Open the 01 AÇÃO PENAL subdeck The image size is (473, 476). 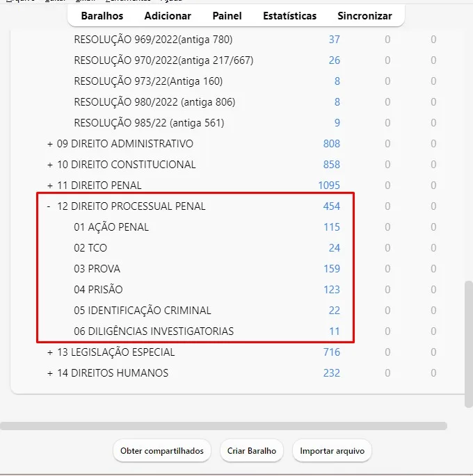click(111, 227)
